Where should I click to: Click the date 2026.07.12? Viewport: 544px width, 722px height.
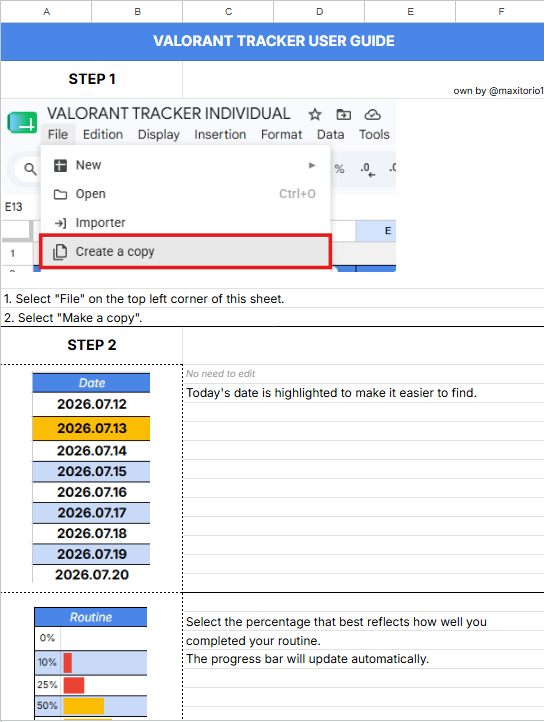pyautogui.click(x=91, y=404)
